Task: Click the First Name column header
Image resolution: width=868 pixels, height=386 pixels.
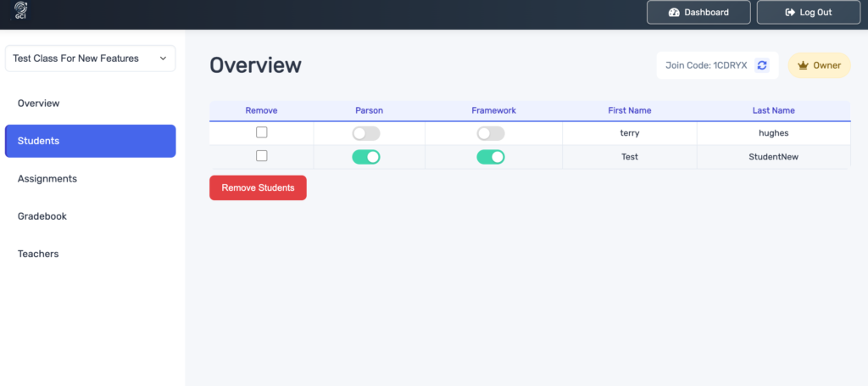Action: click(629, 110)
